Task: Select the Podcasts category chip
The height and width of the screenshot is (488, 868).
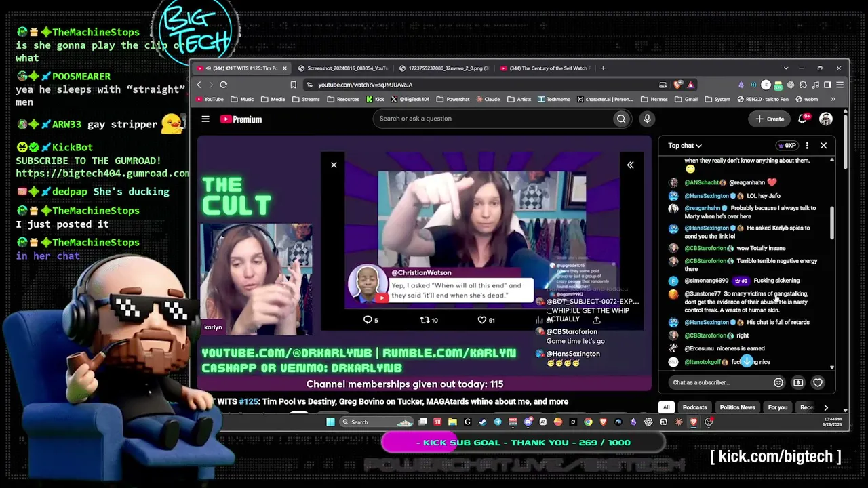Action: click(x=694, y=407)
